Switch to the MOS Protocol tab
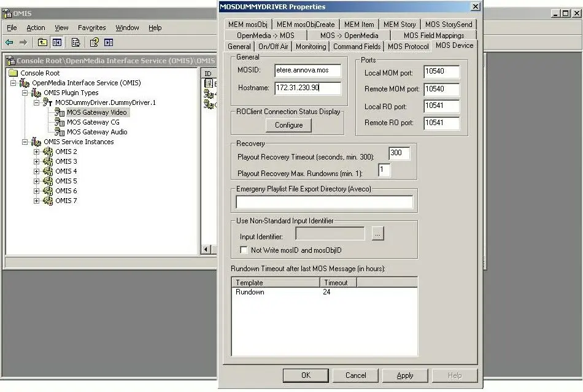The height and width of the screenshot is (392, 583). (408, 47)
